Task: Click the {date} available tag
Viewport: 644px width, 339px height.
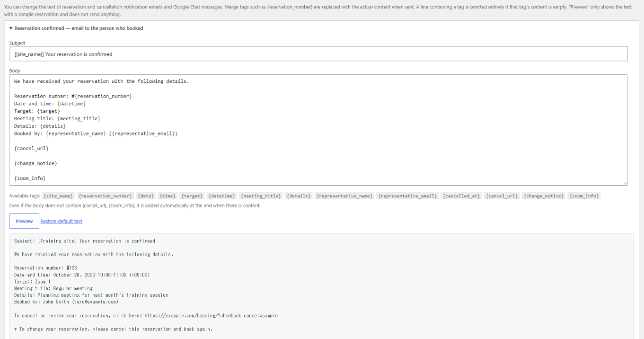Action: pyautogui.click(x=146, y=196)
